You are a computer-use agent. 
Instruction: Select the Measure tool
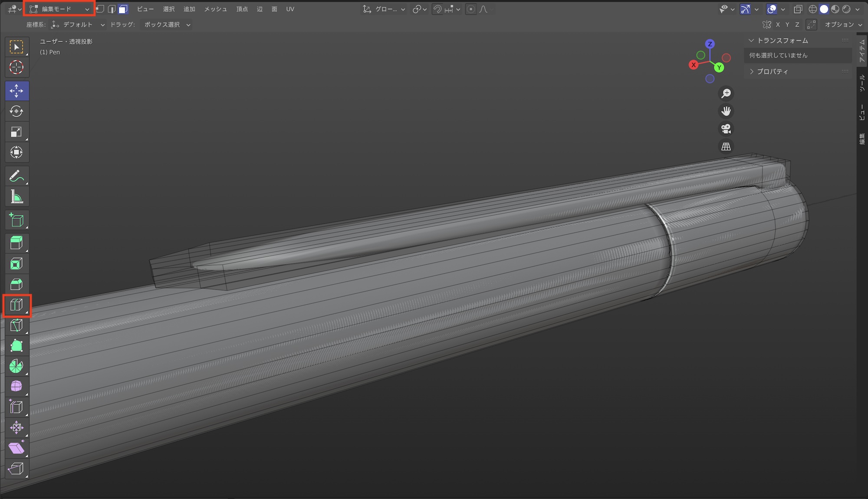(x=16, y=197)
